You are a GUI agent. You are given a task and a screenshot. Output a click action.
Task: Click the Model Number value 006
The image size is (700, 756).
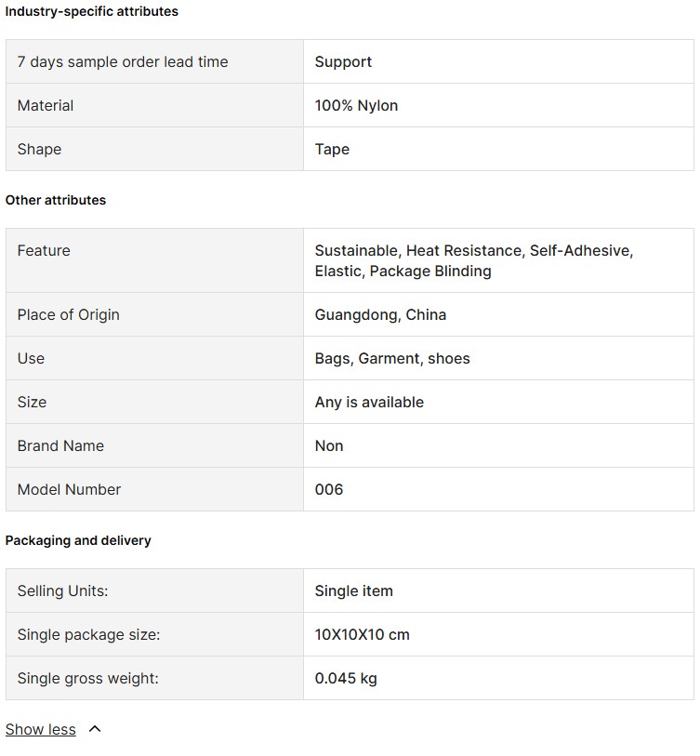(329, 490)
